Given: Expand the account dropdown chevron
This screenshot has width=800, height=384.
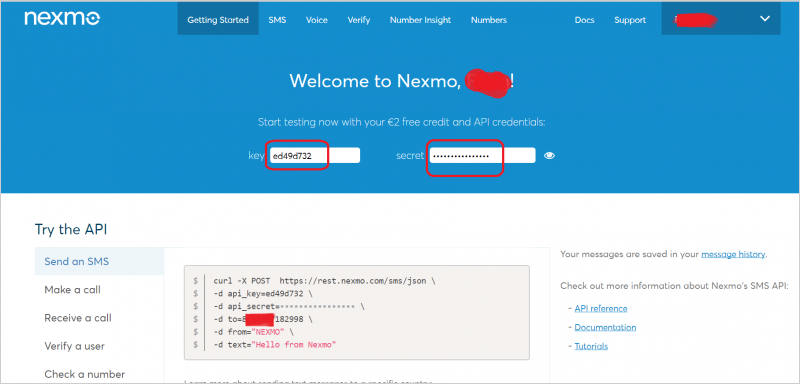Looking at the screenshot, I should coord(764,19).
